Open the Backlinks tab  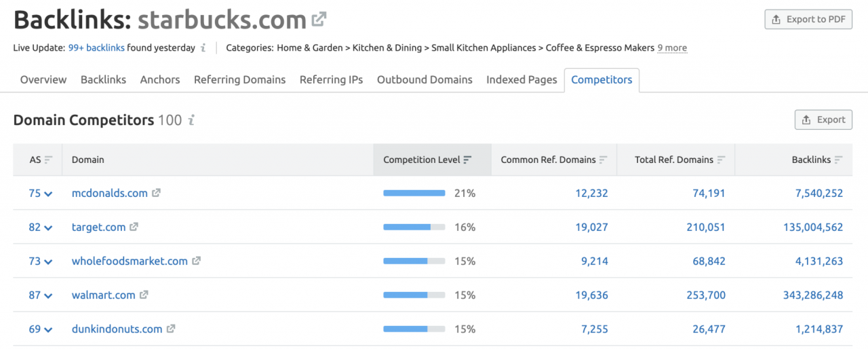(x=103, y=79)
